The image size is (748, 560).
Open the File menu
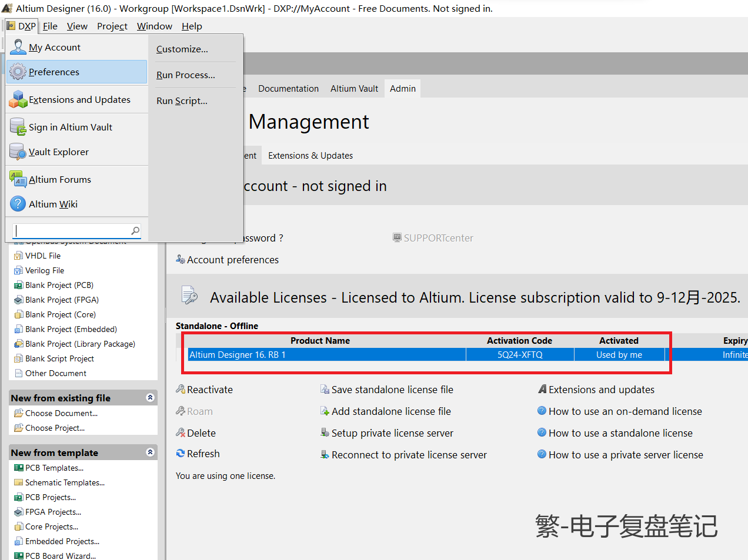(x=50, y=26)
